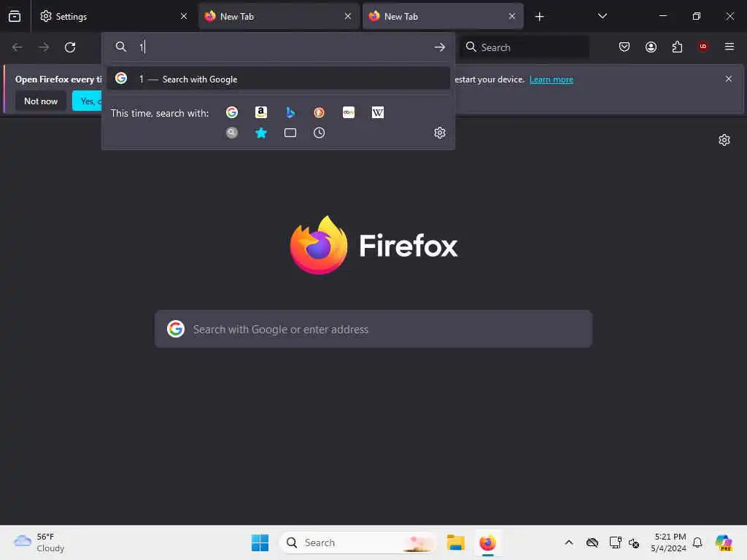Screen dimensions: 747x560
Task: Open the Windows Start menu
Action: click(260, 542)
